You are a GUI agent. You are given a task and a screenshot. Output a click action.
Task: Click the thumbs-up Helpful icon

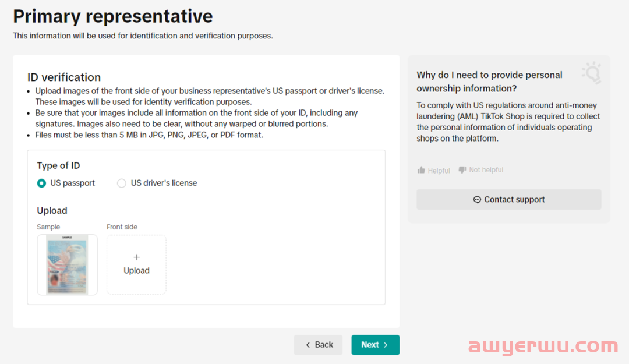421,170
